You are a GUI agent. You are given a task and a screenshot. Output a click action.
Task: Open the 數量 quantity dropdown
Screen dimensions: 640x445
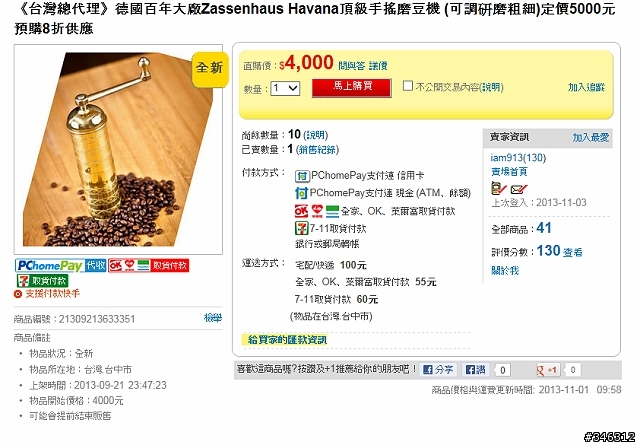(285, 88)
